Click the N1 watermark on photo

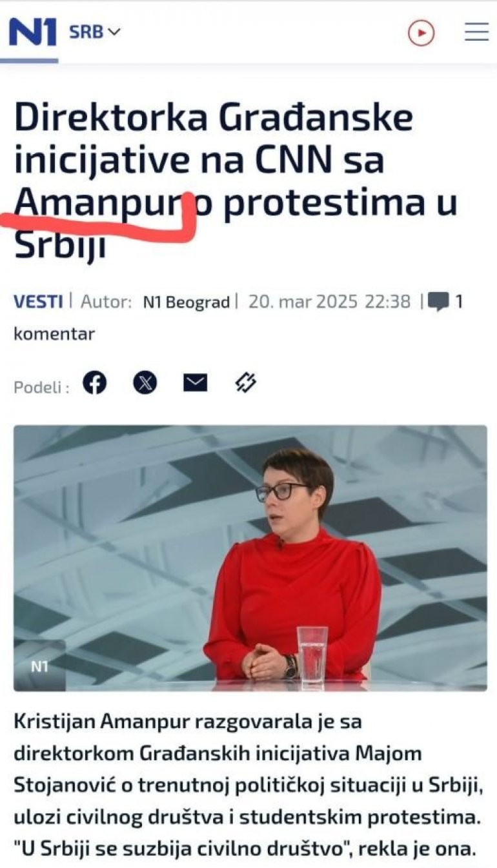click(x=40, y=666)
